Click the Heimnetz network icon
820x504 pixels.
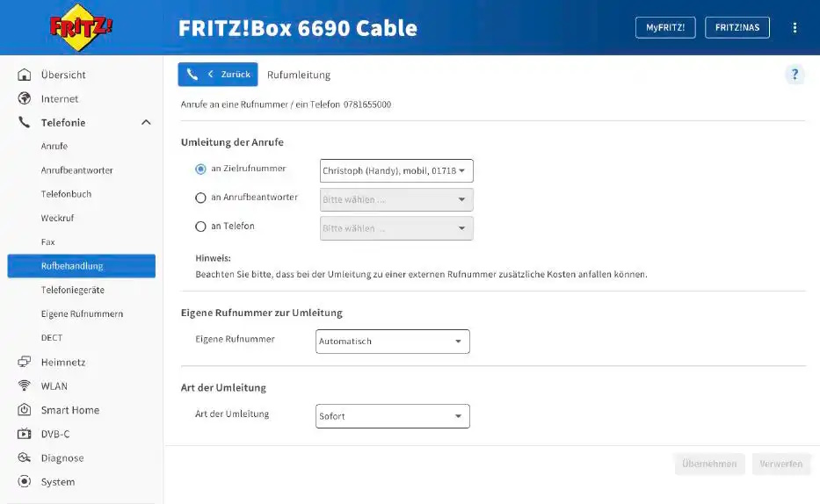tap(24, 362)
